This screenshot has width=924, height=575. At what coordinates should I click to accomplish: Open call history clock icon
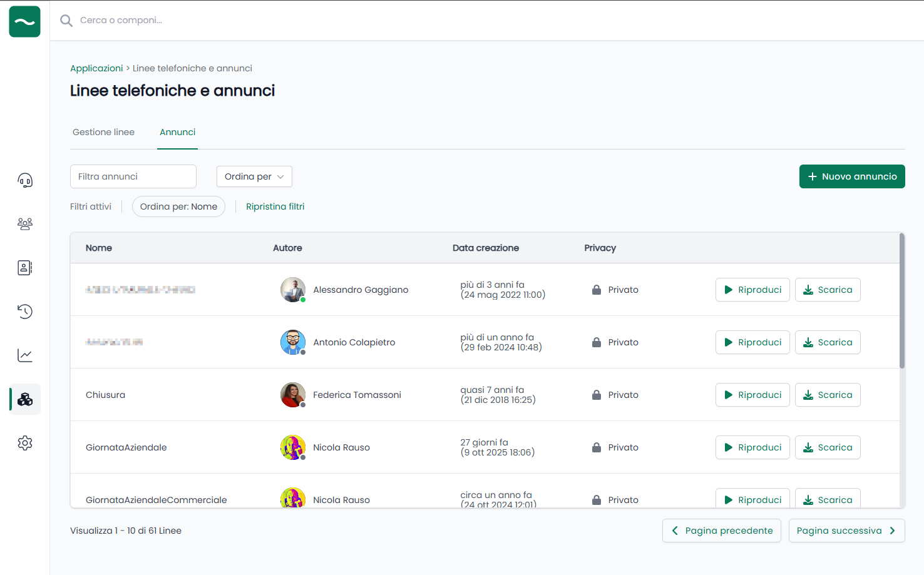pos(25,312)
